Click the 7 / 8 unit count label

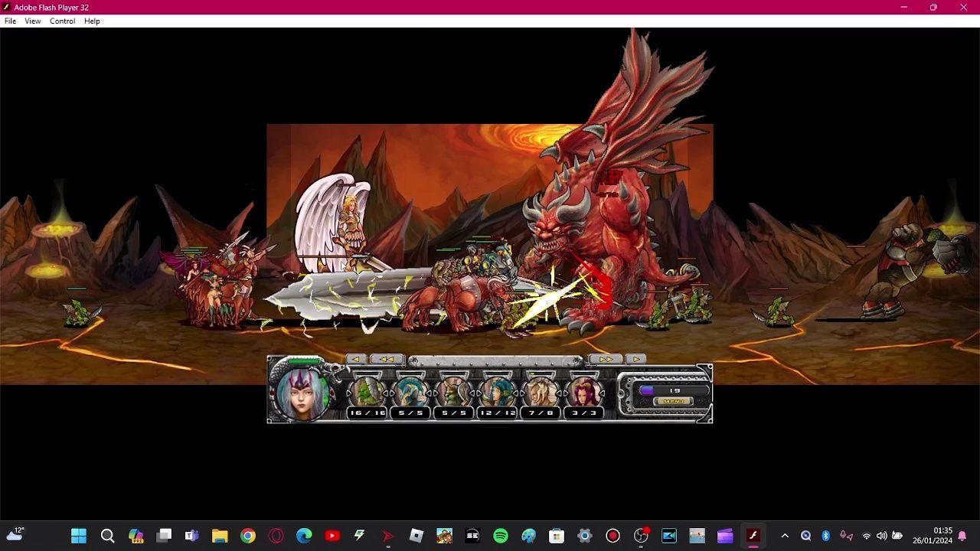point(541,412)
